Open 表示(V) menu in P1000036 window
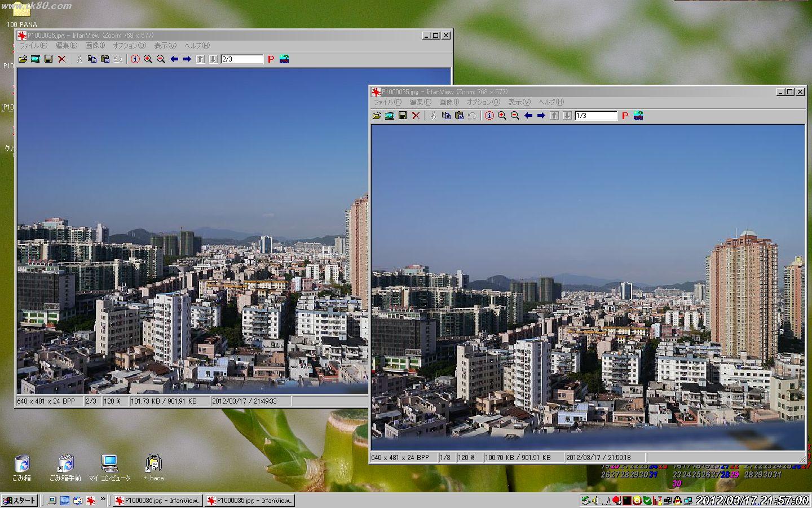The width and height of the screenshot is (812, 508). 165,46
